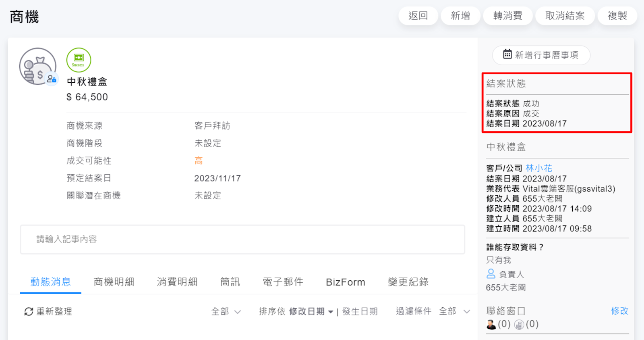Click the 修改時間 2023/08/17 14:09 row
Image resolution: width=644 pixels, height=340 pixels.
tap(539, 209)
